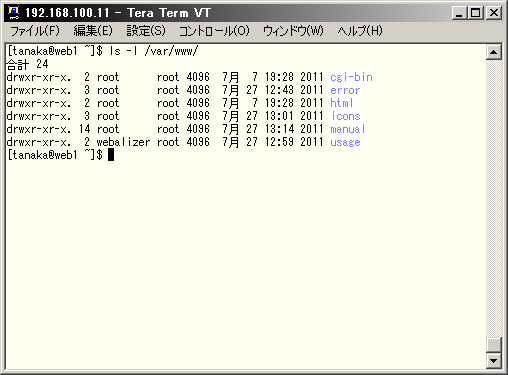Close the Tera Term window

click(494, 13)
